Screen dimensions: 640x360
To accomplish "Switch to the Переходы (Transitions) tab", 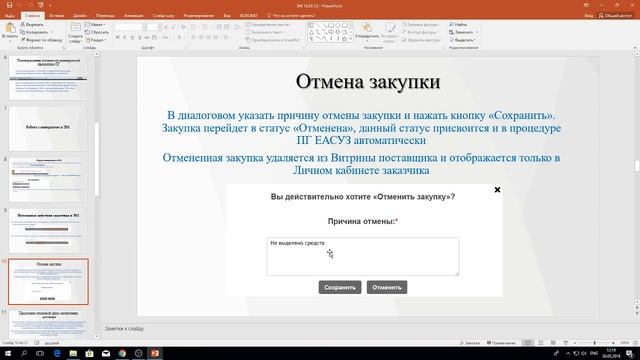I will point(105,16).
